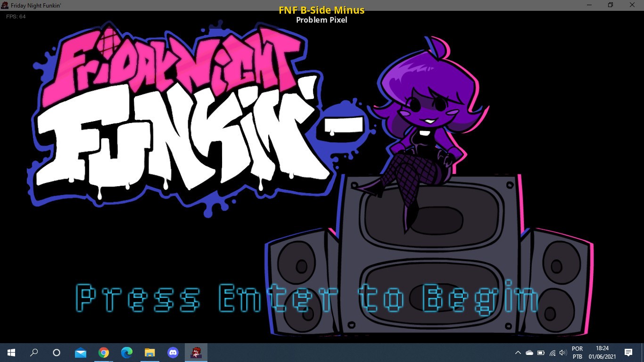Screen dimensions: 644x362
Task: Click the Press Enter to Begin text
Action: 306,298
